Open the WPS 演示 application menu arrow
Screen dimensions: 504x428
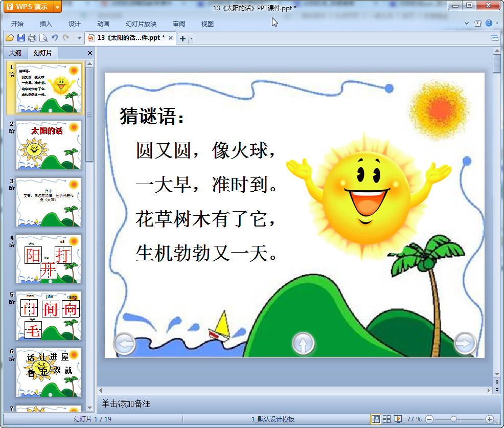57,7
